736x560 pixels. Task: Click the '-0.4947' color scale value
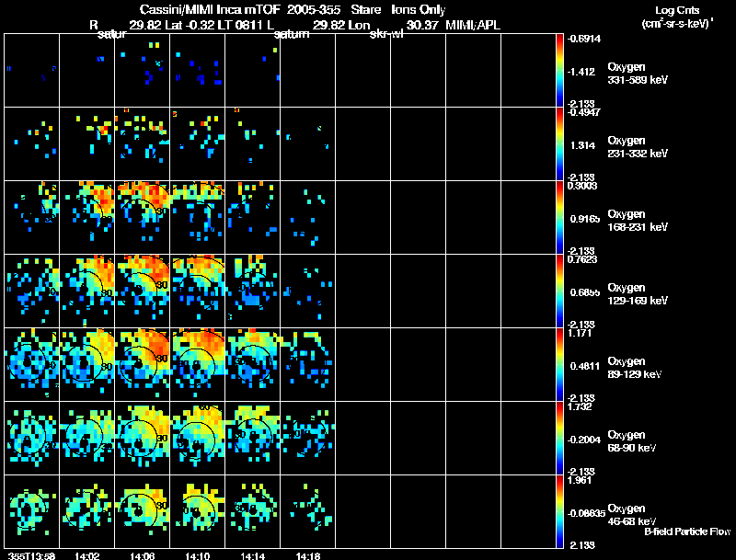point(583,112)
